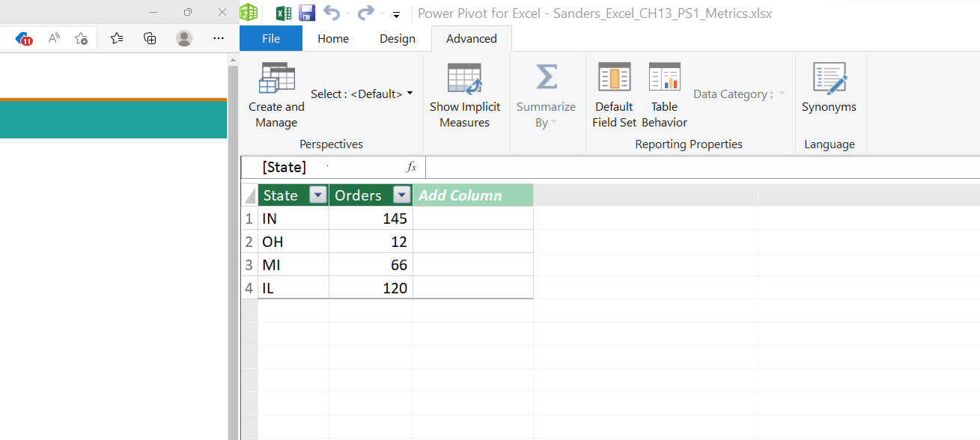Open Default Field Set dialog

coord(614,95)
